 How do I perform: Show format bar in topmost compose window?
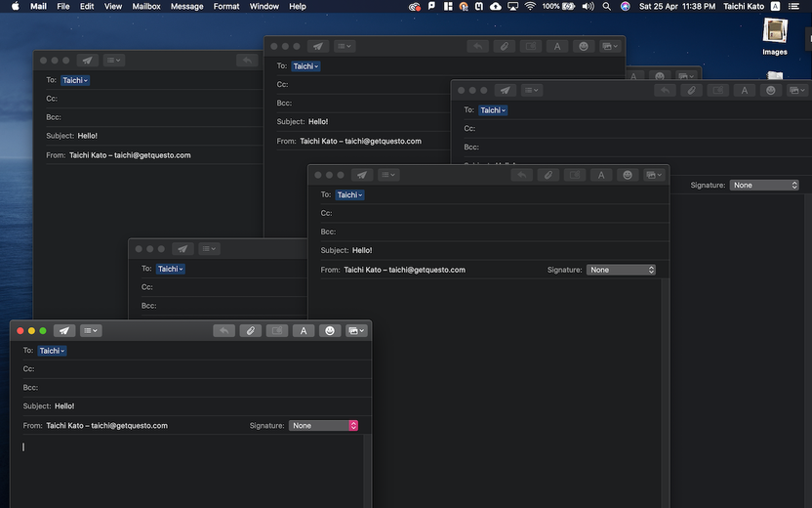(x=557, y=46)
